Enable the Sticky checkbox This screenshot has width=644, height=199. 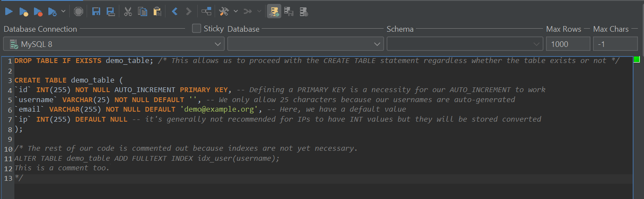(197, 29)
